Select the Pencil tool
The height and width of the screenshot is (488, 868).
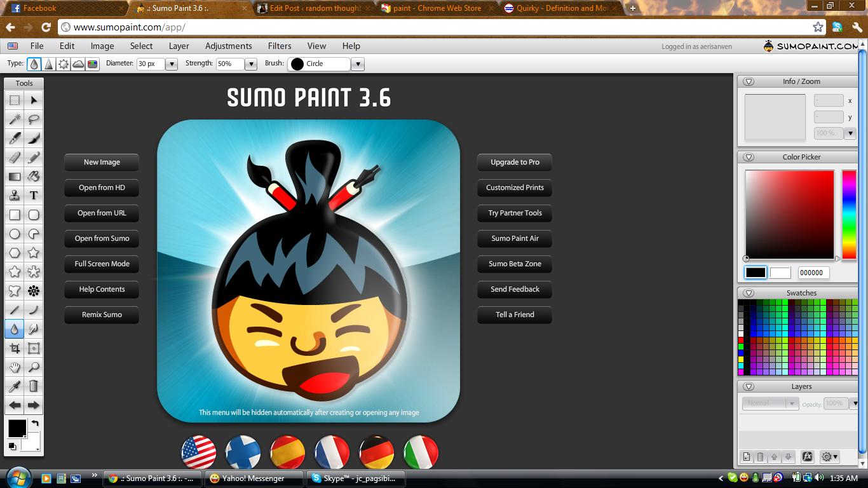tap(34, 158)
